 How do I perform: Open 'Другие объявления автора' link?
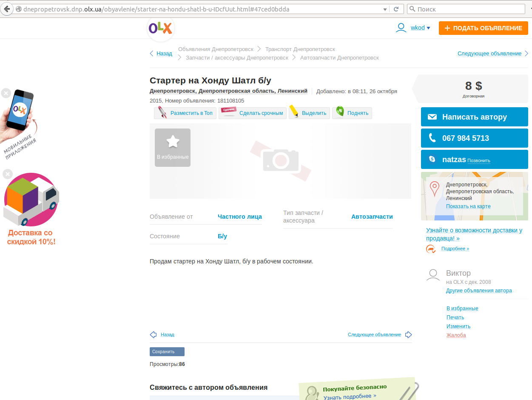tap(479, 291)
